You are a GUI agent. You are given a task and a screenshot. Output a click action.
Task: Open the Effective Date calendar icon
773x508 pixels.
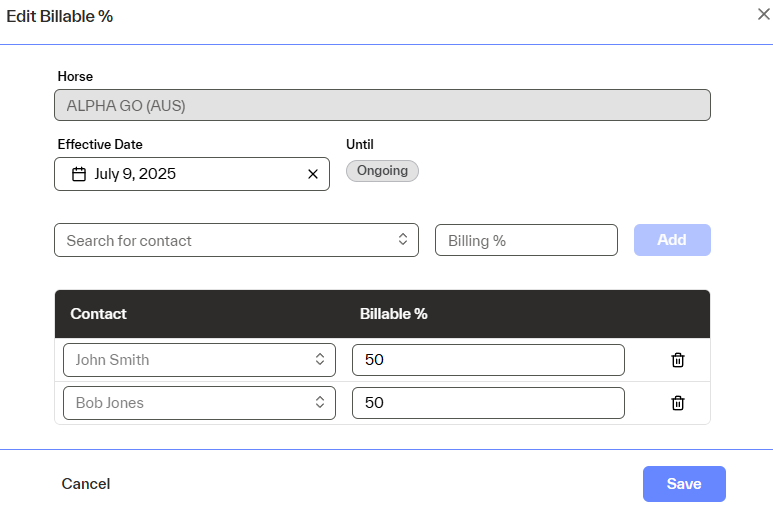point(79,174)
